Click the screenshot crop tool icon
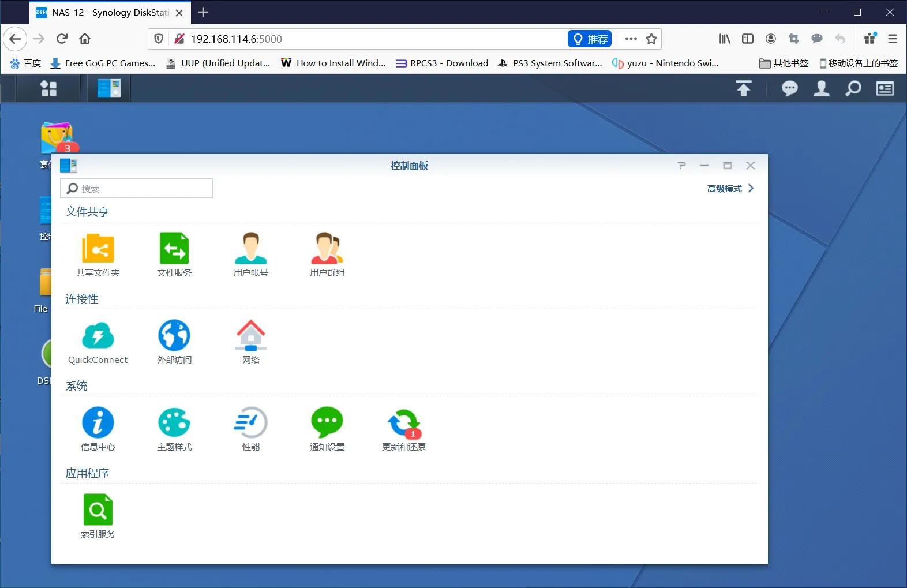Viewport: 907px width, 588px height. click(x=794, y=39)
